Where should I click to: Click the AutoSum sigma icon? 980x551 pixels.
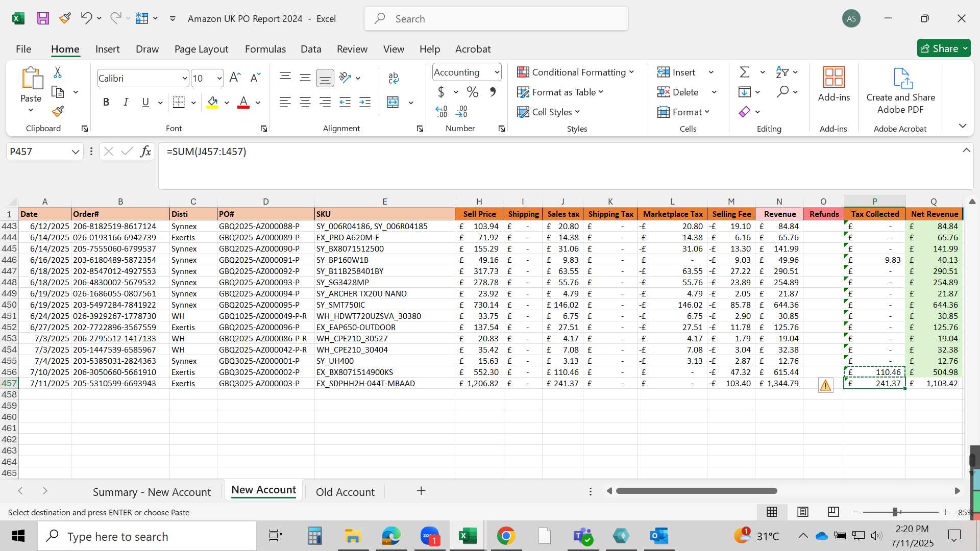[x=745, y=72]
